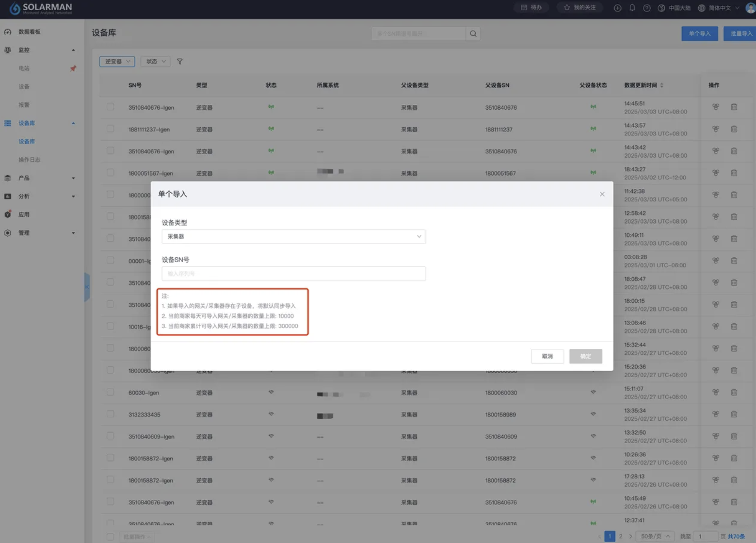The width and height of the screenshot is (756, 543).
Task: Check the box for row 3132333435
Action: tap(111, 414)
